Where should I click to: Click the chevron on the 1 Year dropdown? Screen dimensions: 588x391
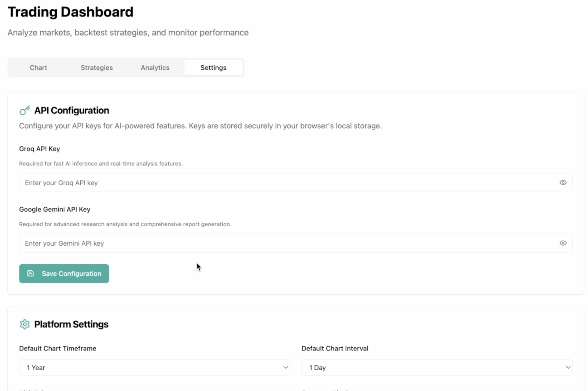285,367
